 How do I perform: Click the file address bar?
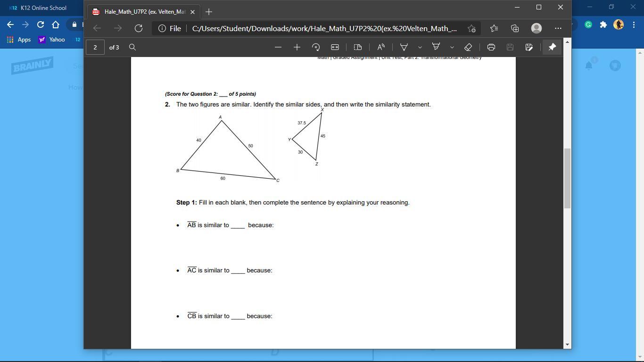tap(316, 28)
